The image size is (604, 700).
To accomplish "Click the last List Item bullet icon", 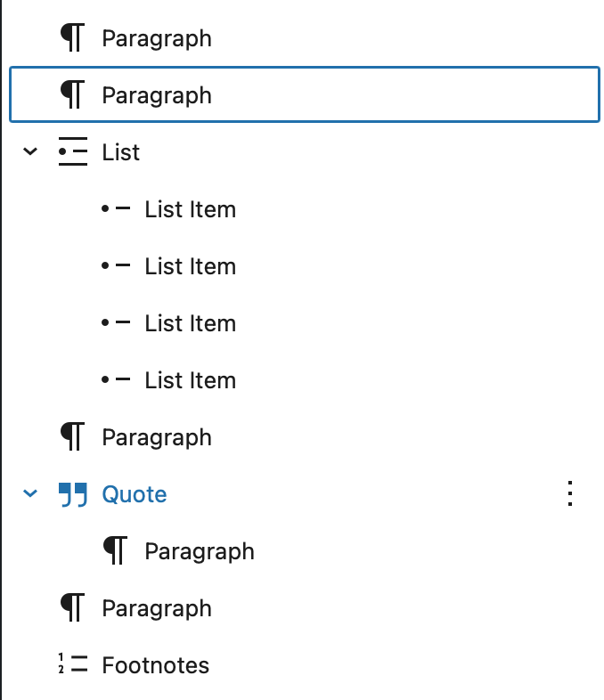I will pos(116,380).
